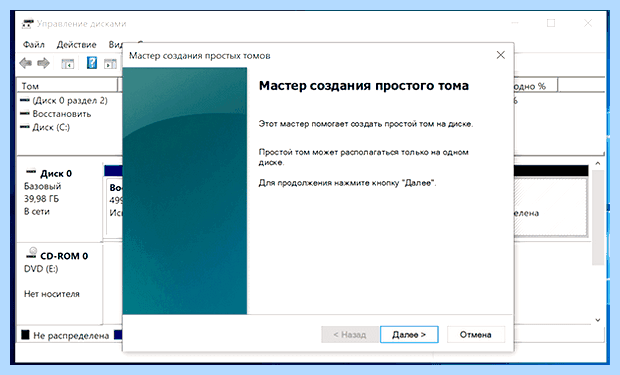Click the black Не распределена legend swatch
The width and height of the screenshot is (620, 375).
[25, 335]
